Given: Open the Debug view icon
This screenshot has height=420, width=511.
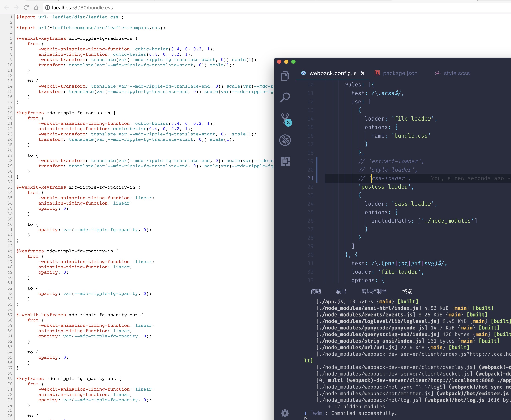Looking at the screenshot, I should point(285,140).
